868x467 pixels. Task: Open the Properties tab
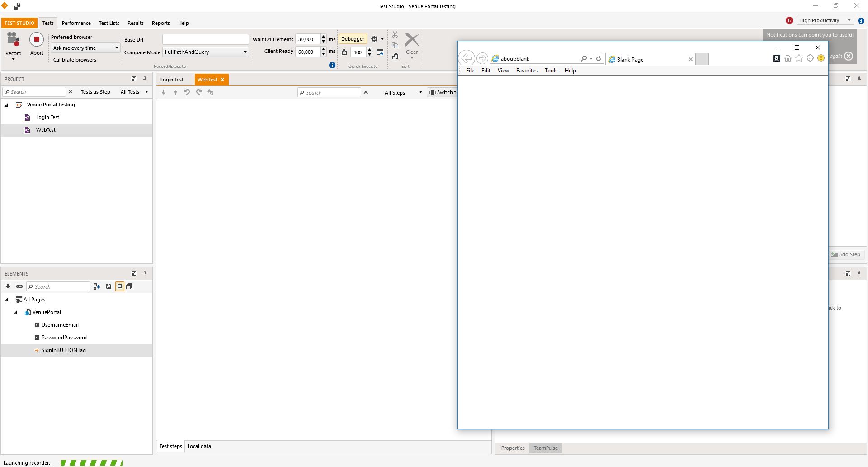[x=513, y=448]
